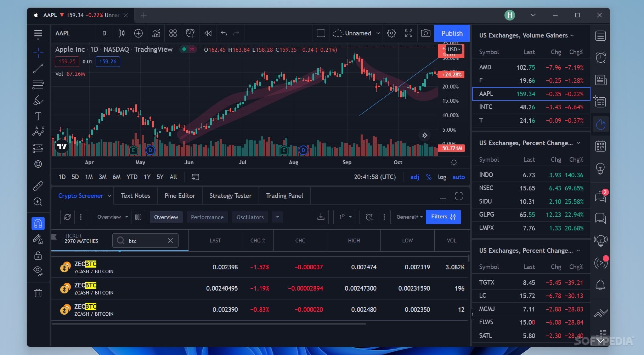
Task: Clear the btc search field
Action: tap(170, 240)
